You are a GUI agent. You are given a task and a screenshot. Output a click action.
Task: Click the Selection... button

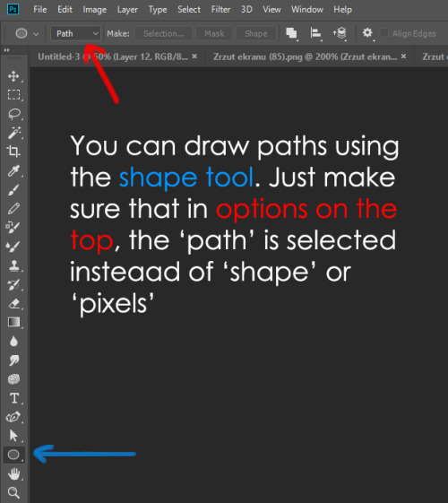point(163,34)
